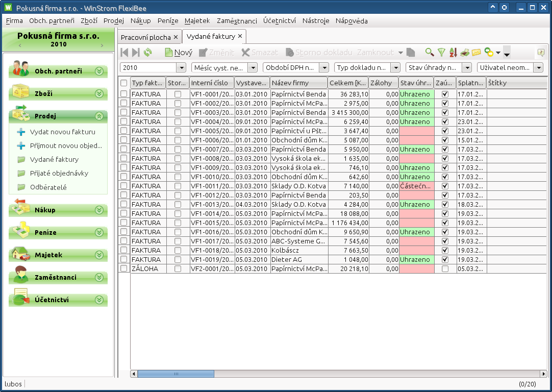The image size is (552, 392).
Task: Tick the row checkbox for invoice VF1-0001
Action: tap(124, 94)
